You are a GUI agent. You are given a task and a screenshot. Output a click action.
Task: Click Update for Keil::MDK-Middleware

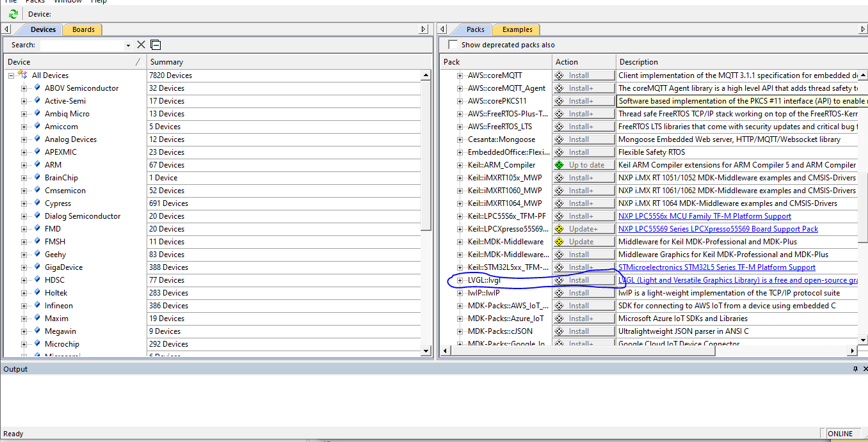pyautogui.click(x=584, y=242)
